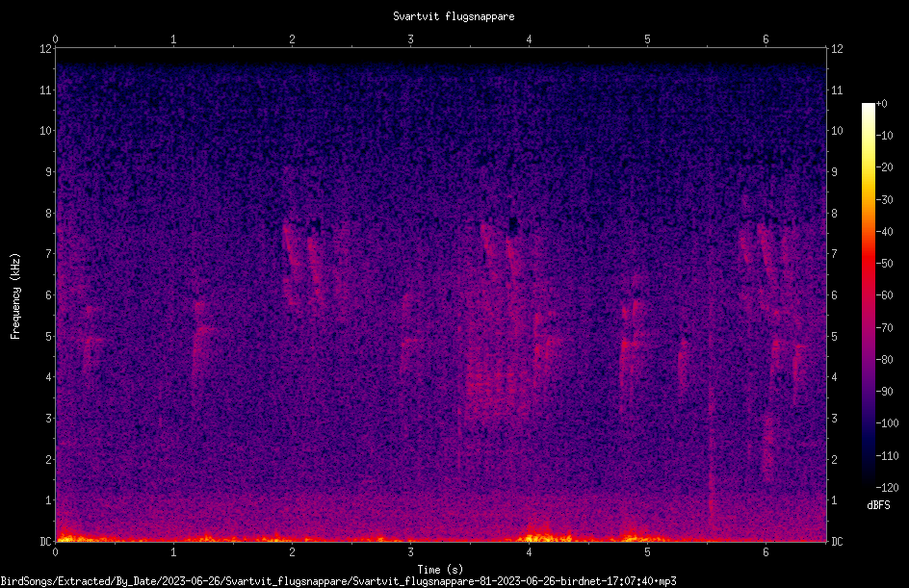Viewport: 909px width, 588px height.
Task: Click the dBFS color scale gradient bar
Action: coord(868,295)
